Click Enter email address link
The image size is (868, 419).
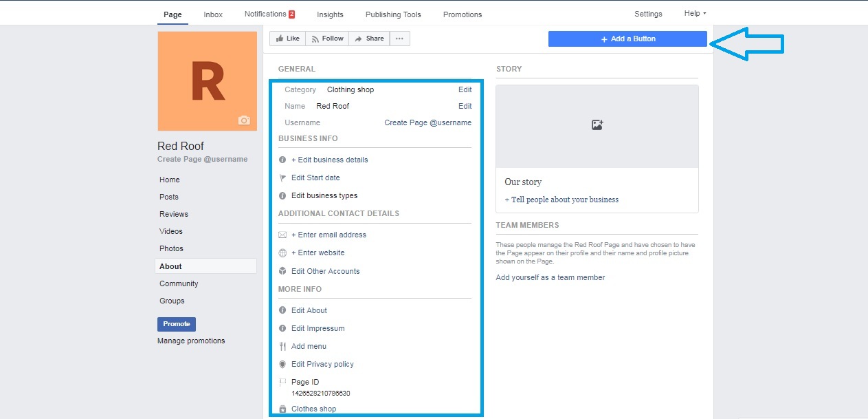(x=329, y=235)
